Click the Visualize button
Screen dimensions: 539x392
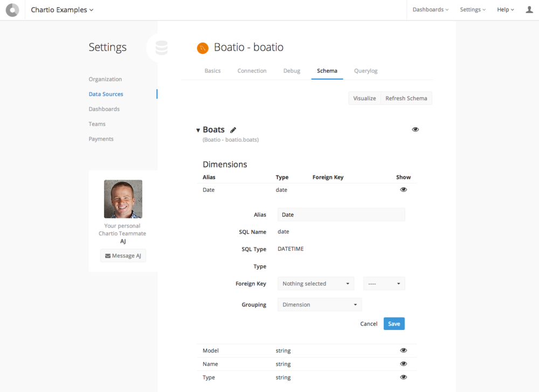(364, 98)
